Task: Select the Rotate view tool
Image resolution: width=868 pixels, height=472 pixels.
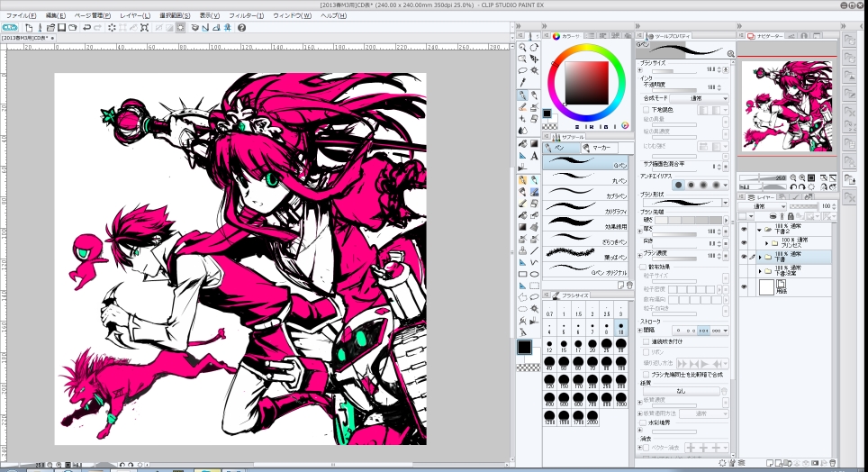Action: (x=534, y=48)
